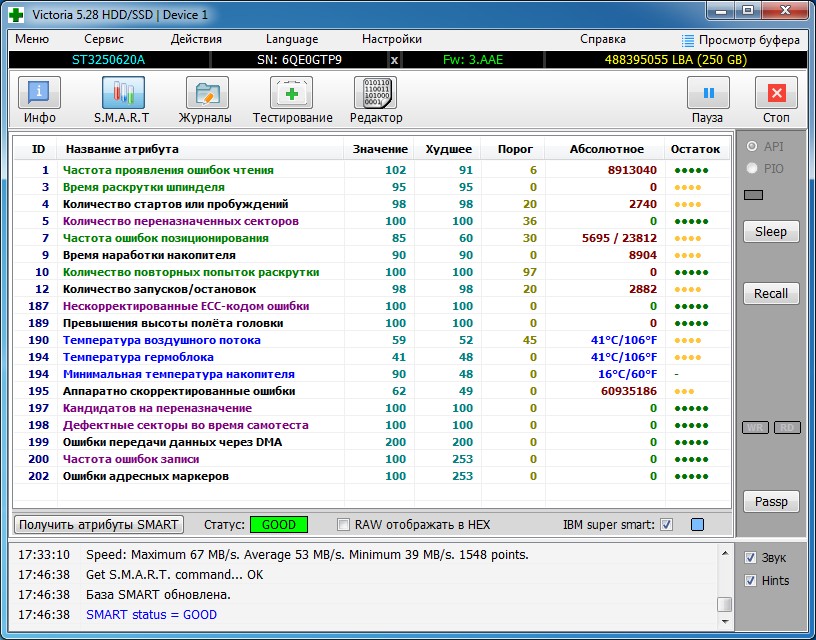Click the WR indicator
The width and height of the screenshot is (816, 640).
[x=755, y=428]
